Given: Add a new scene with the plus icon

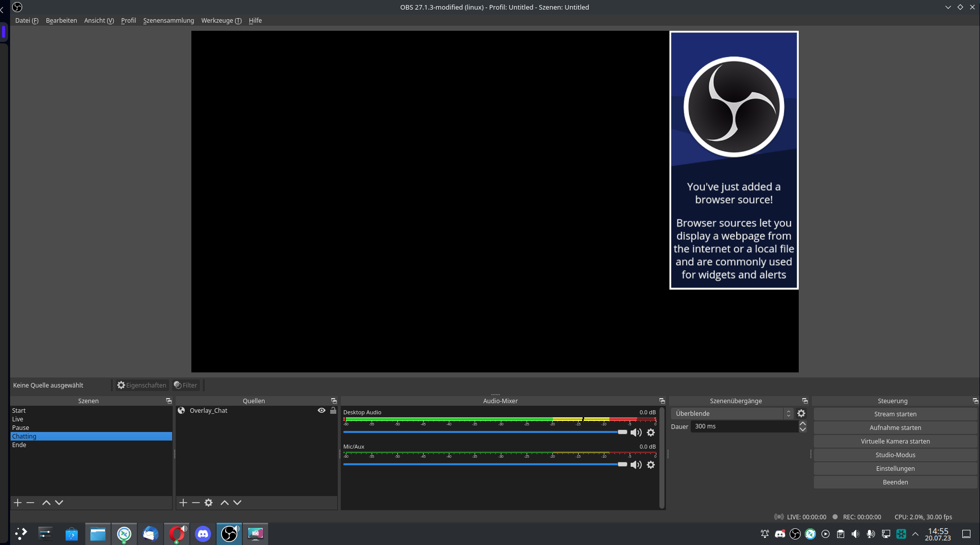Looking at the screenshot, I should pyautogui.click(x=18, y=503).
